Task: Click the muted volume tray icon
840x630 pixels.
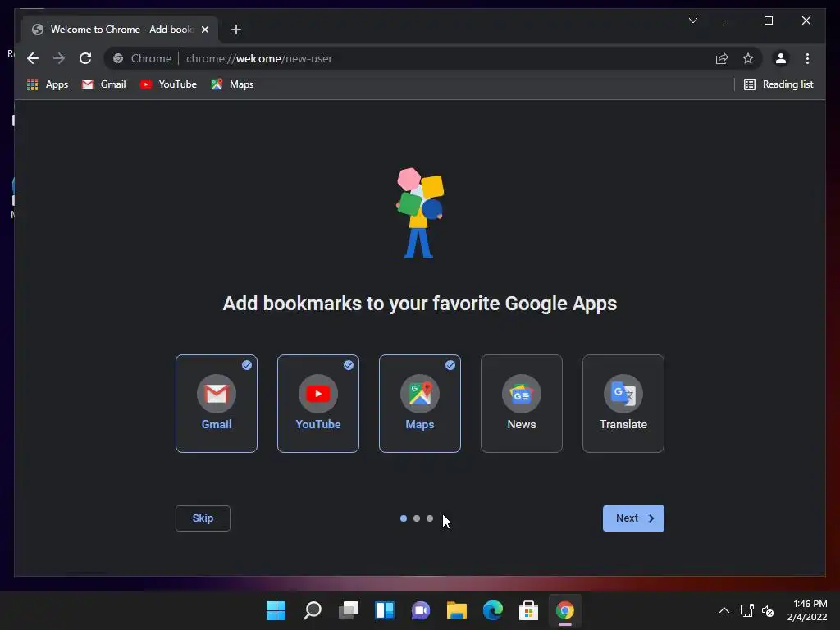Action: pyautogui.click(x=768, y=610)
